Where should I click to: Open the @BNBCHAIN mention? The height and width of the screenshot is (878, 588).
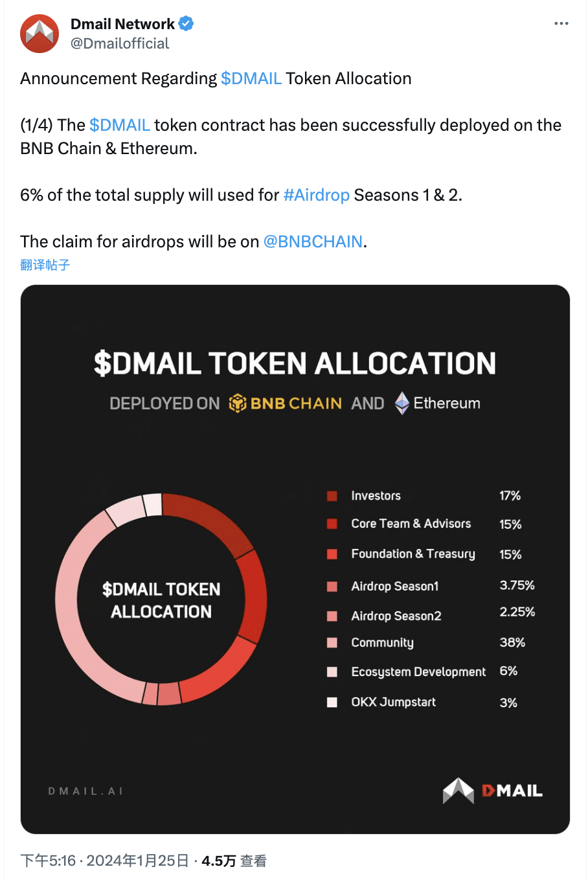tap(313, 242)
